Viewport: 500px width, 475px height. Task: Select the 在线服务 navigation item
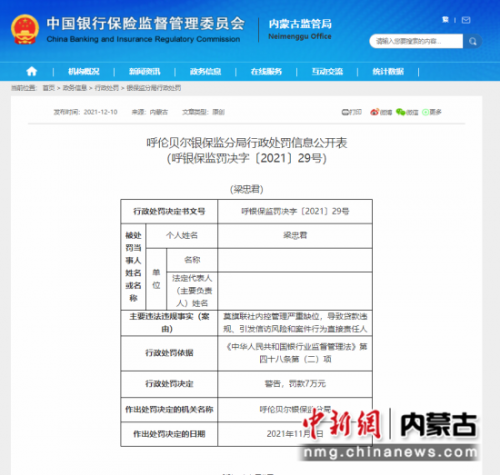pos(266,71)
